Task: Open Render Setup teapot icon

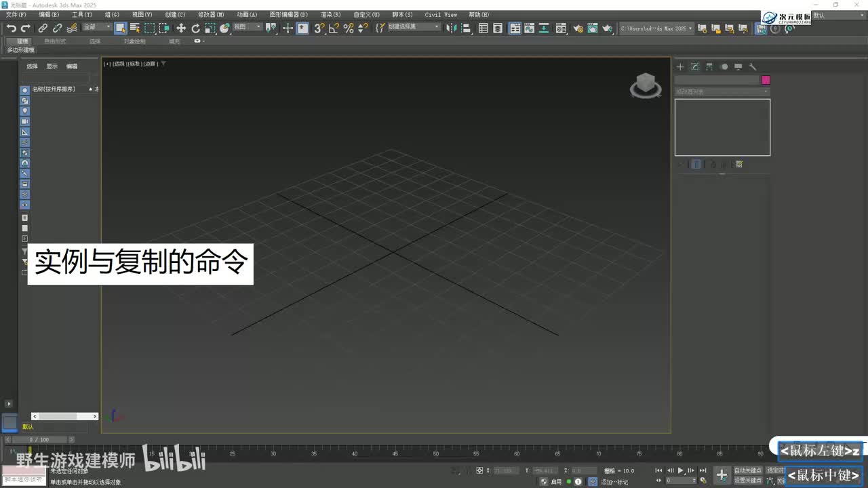Action: (578, 28)
